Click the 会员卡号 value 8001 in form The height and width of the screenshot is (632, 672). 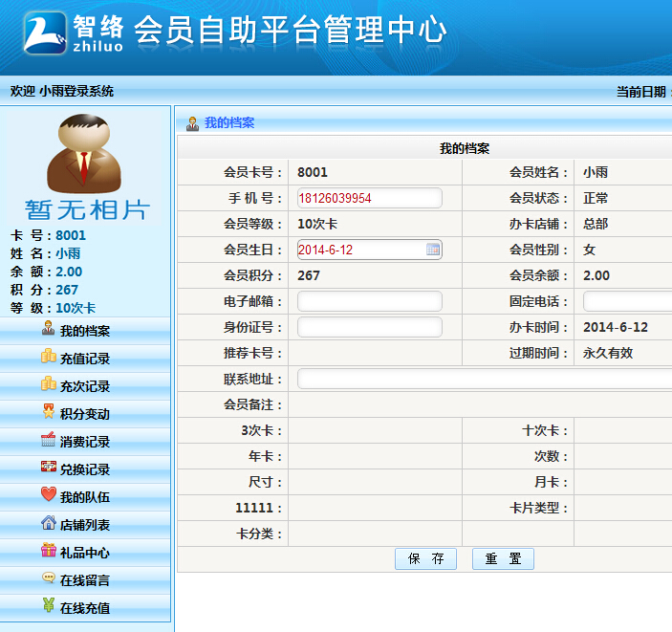point(313,172)
